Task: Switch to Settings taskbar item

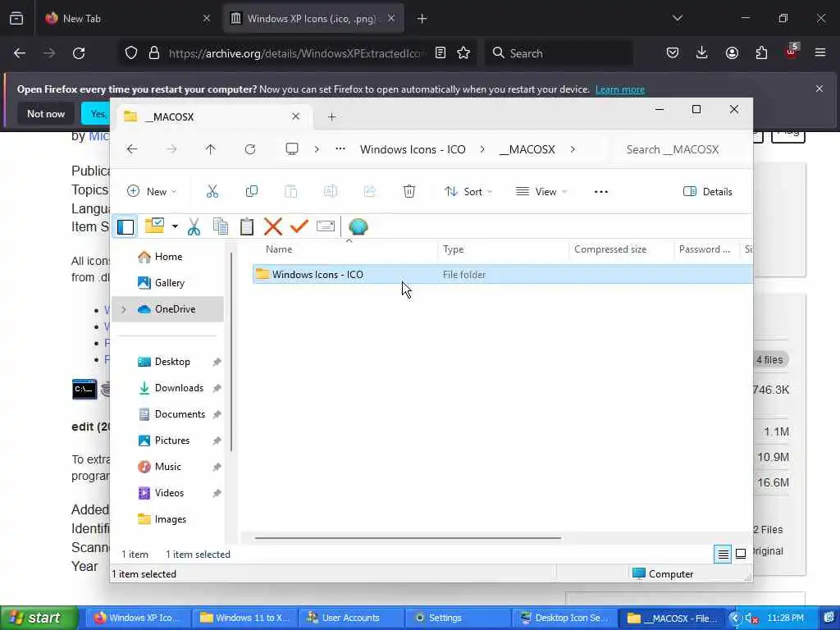Action: (456, 618)
